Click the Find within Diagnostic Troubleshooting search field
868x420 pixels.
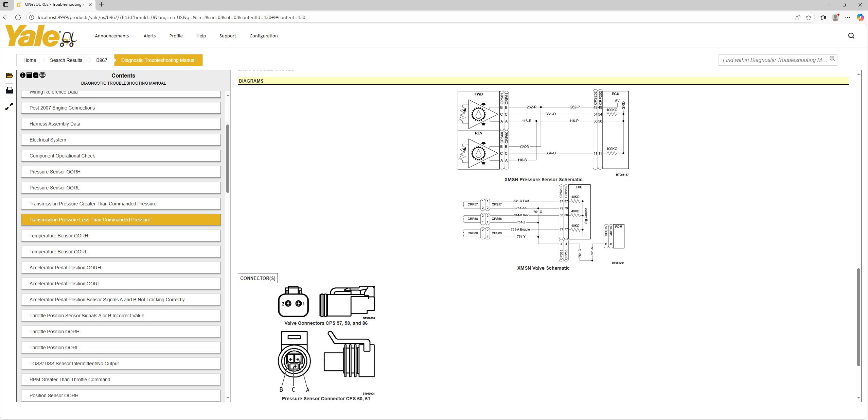point(771,60)
